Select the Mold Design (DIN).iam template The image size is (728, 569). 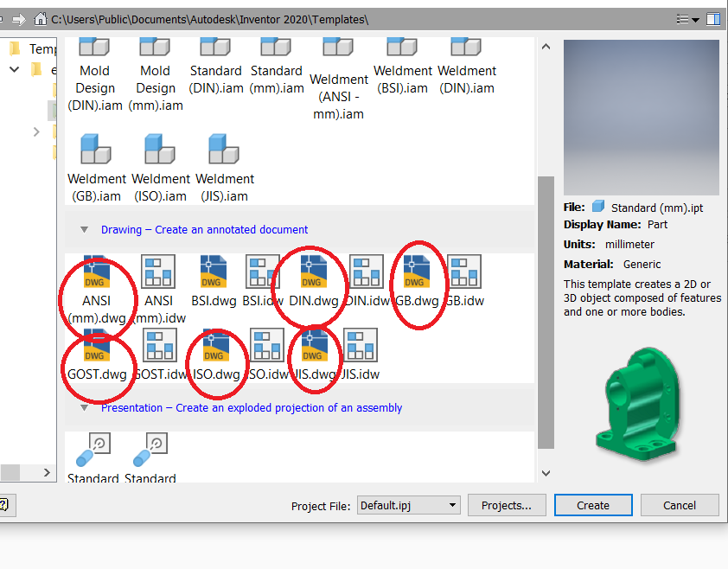(x=95, y=74)
